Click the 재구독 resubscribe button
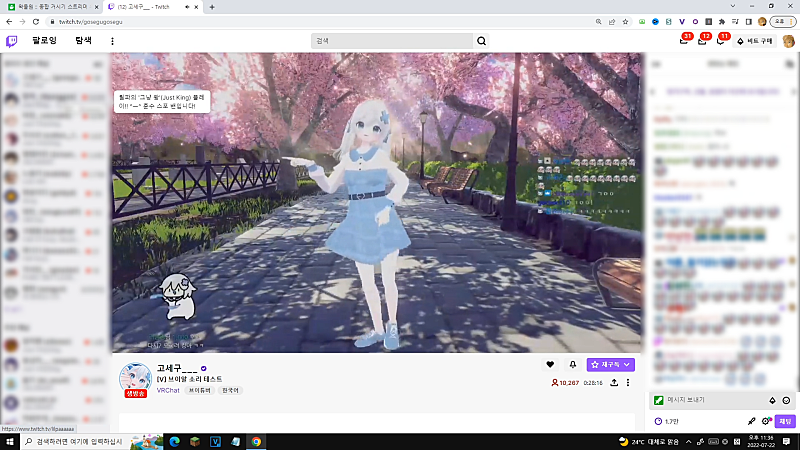 (x=611, y=364)
